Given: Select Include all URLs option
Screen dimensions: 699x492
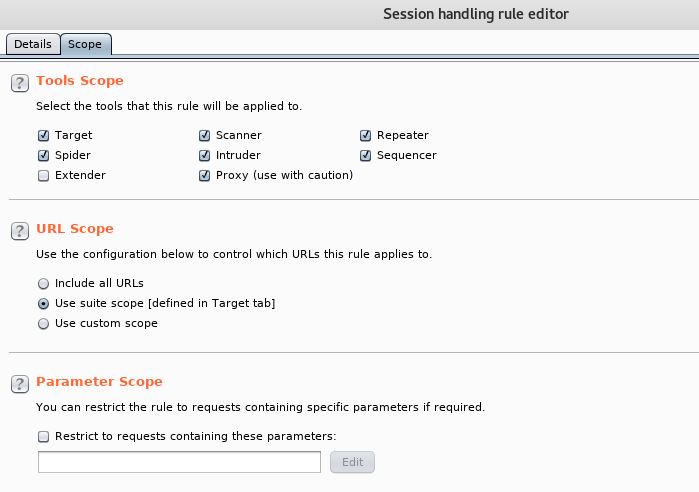Looking at the screenshot, I should point(43,283).
